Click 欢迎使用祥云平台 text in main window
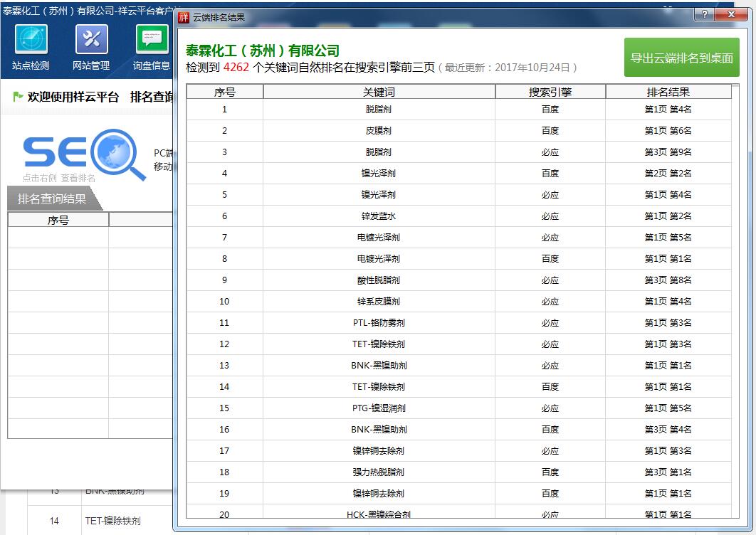The image size is (756, 535). (x=73, y=97)
